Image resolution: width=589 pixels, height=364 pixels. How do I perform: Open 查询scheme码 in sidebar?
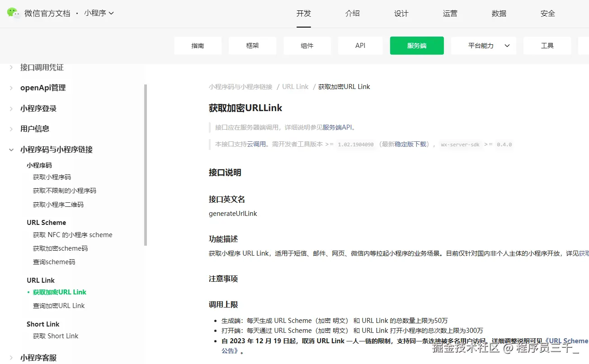pos(54,262)
